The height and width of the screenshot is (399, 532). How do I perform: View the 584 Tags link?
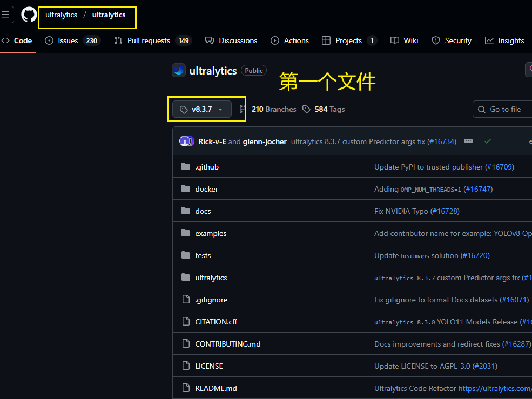click(x=329, y=109)
